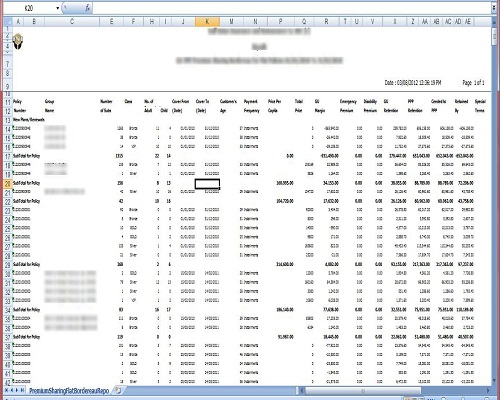500x400 pixels.
Task: Select column Q header
Action: 304,22
